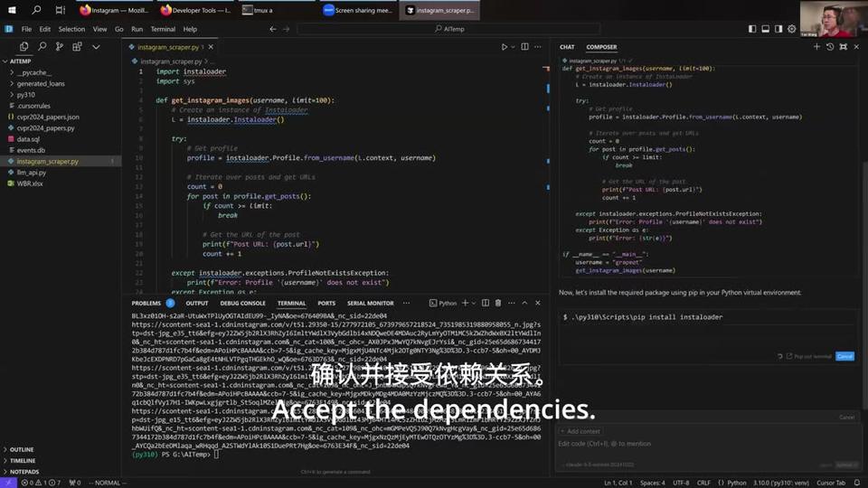Open llm_api.py in explorer
Image resolution: width=868 pixels, height=488 pixels.
pyautogui.click(x=61, y=172)
